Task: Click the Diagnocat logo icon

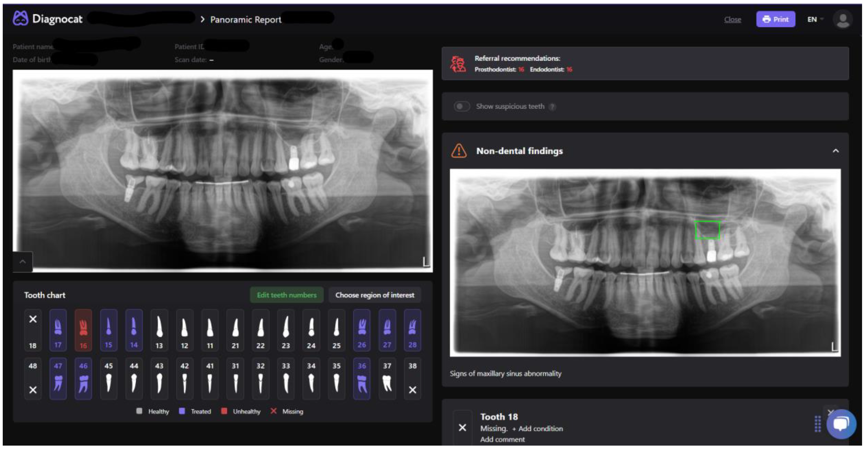Action: coord(20,18)
